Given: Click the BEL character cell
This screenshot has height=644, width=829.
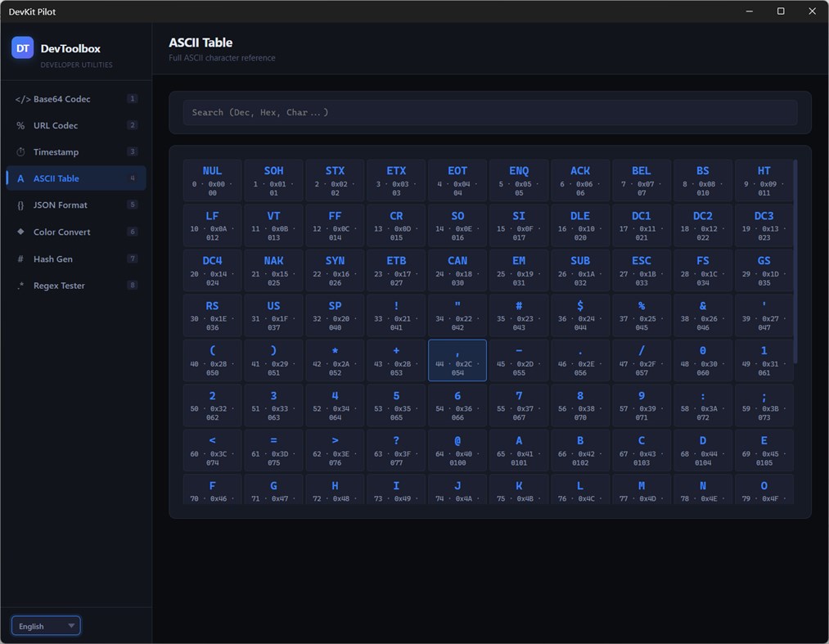Looking at the screenshot, I should [x=642, y=180].
